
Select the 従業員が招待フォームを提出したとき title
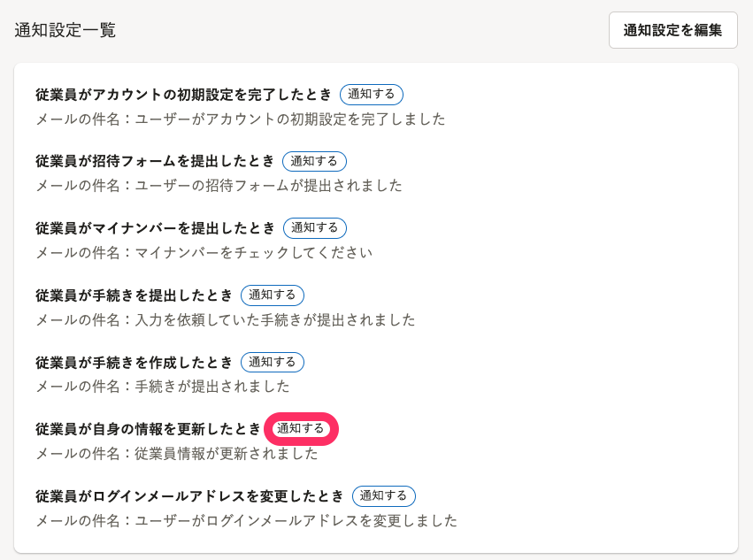[156, 161]
